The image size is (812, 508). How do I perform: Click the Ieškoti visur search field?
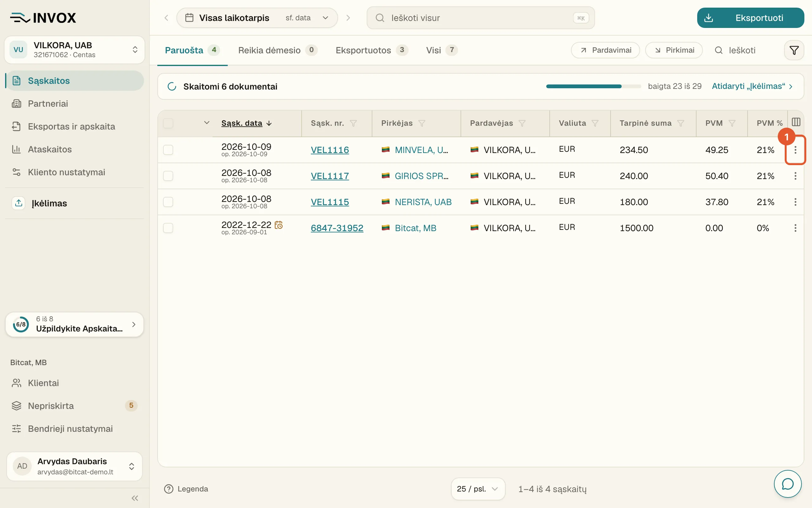(x=481, y=18)
